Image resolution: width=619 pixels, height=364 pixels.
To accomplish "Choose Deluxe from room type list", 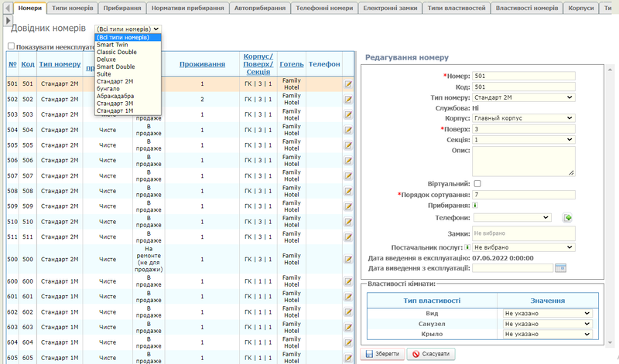I will click(108, 59).
